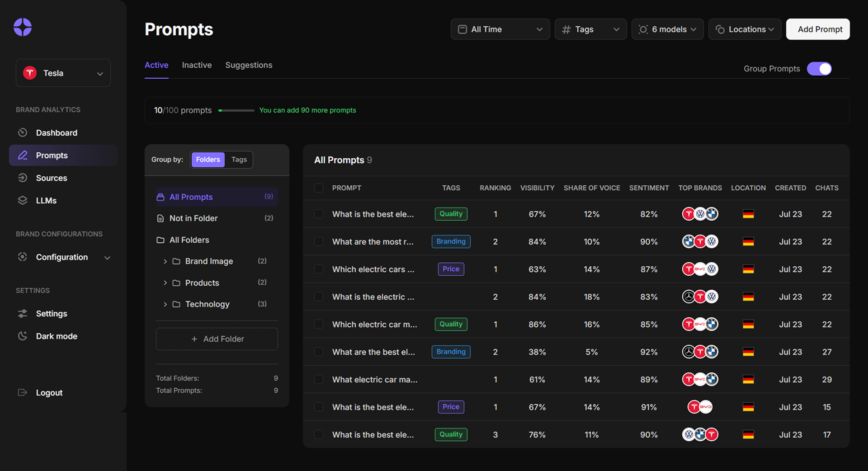This screenshot has width=868, height=471.
Task: Select Not in Folder in the folder list
Action: pos(193,218)
